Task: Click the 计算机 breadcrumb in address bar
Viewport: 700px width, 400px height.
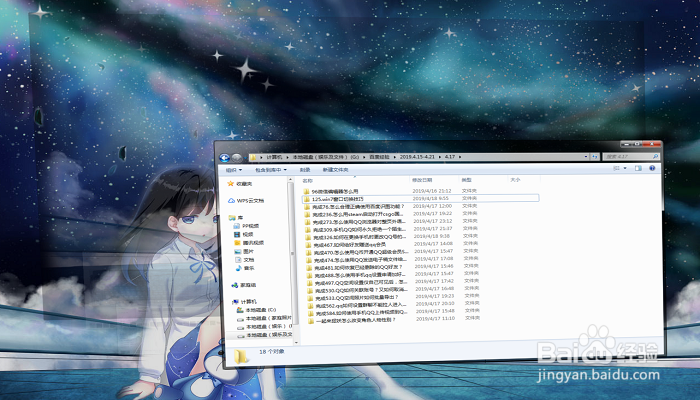Action: [274, 158]
